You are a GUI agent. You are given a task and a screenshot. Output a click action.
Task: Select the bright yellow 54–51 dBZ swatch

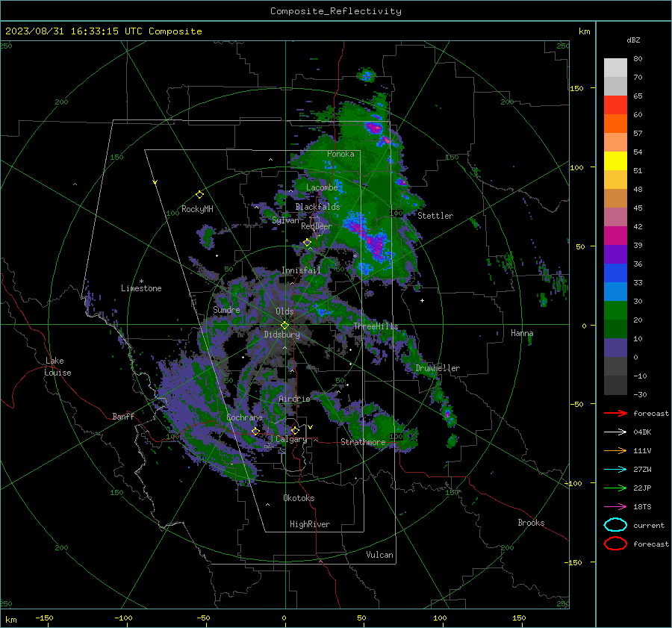click(x=615, y=161)
